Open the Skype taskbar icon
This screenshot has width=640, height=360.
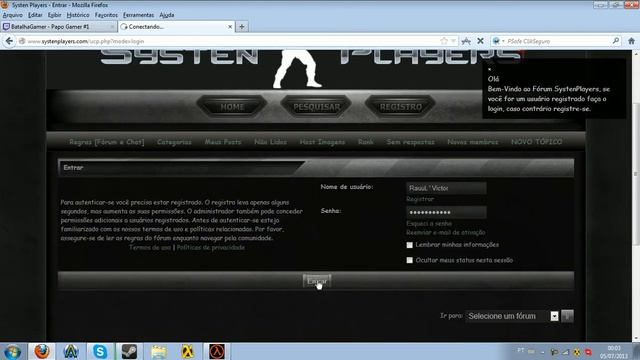point(100,351)
